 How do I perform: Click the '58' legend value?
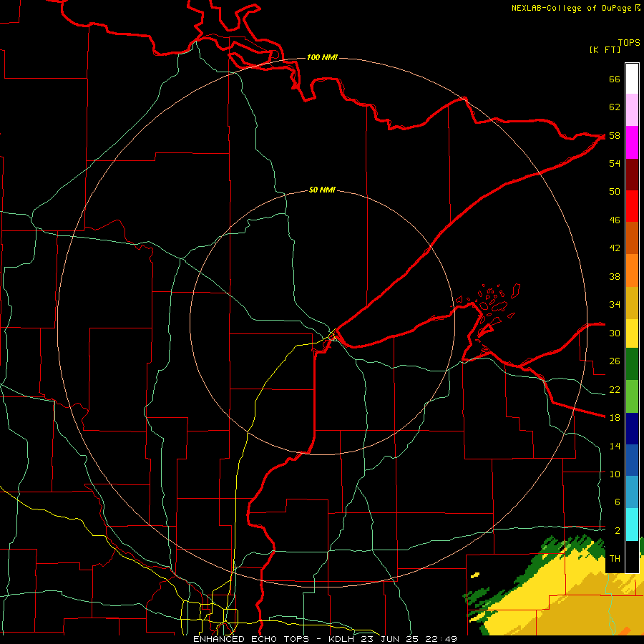(x=615, y=135)
